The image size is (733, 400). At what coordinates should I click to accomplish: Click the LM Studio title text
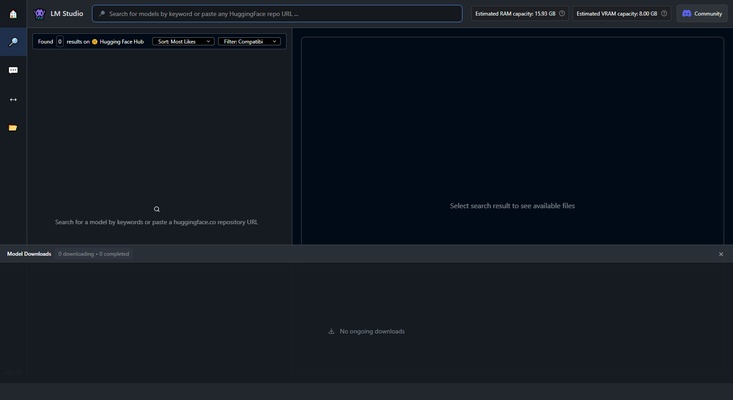(x=67, y=14)
